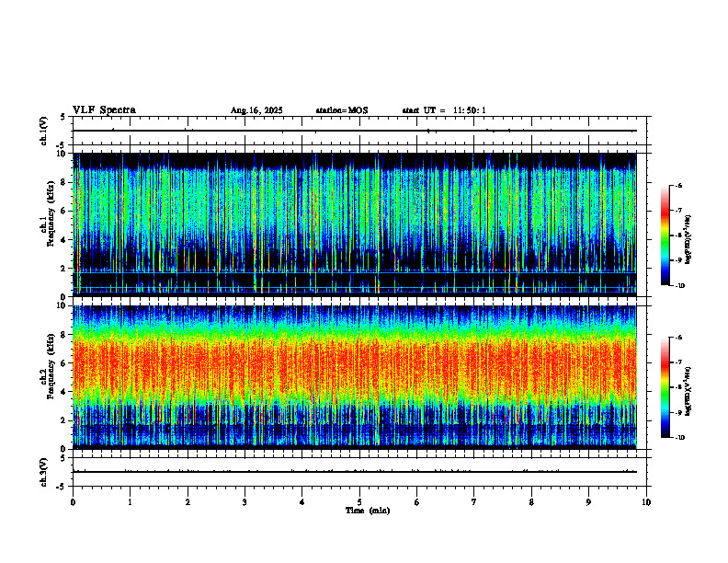Click the "-6" label on ch.1 color bar
Viewport: 728px width, 563px height.
click(678, 185)
